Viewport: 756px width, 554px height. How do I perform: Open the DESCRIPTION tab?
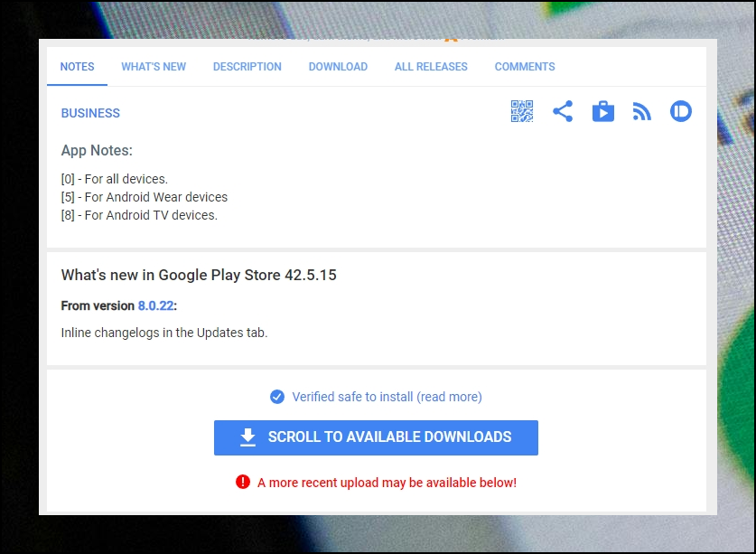coord(247,67)
